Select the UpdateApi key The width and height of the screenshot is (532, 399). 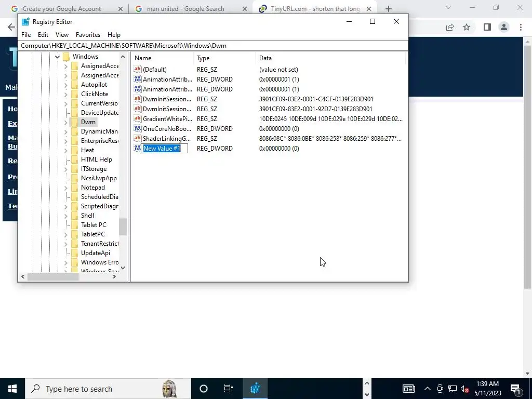coord(96,253)
